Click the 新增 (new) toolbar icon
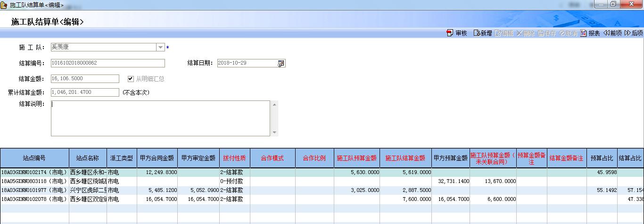This screenshot has height=224, width=644. [x=476, y=33]
